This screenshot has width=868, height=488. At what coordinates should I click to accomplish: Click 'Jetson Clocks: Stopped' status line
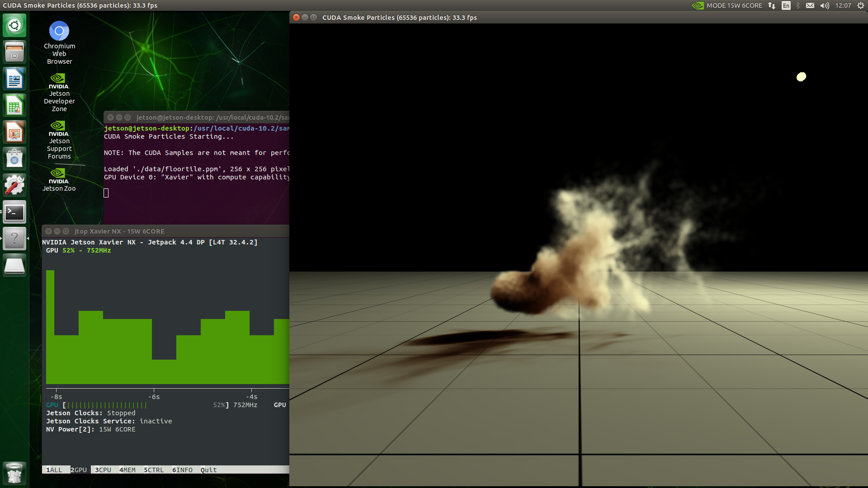pyautogui.click(x=90, y=413)
